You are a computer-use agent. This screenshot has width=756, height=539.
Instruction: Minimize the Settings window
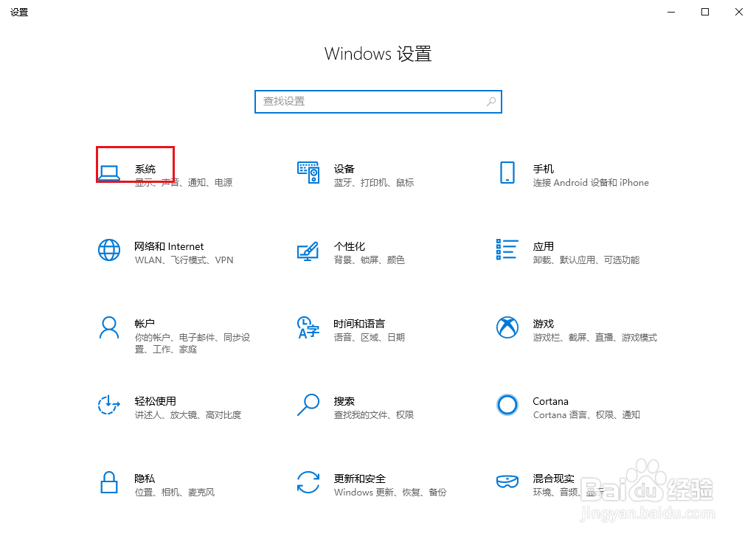pos(671,12)
